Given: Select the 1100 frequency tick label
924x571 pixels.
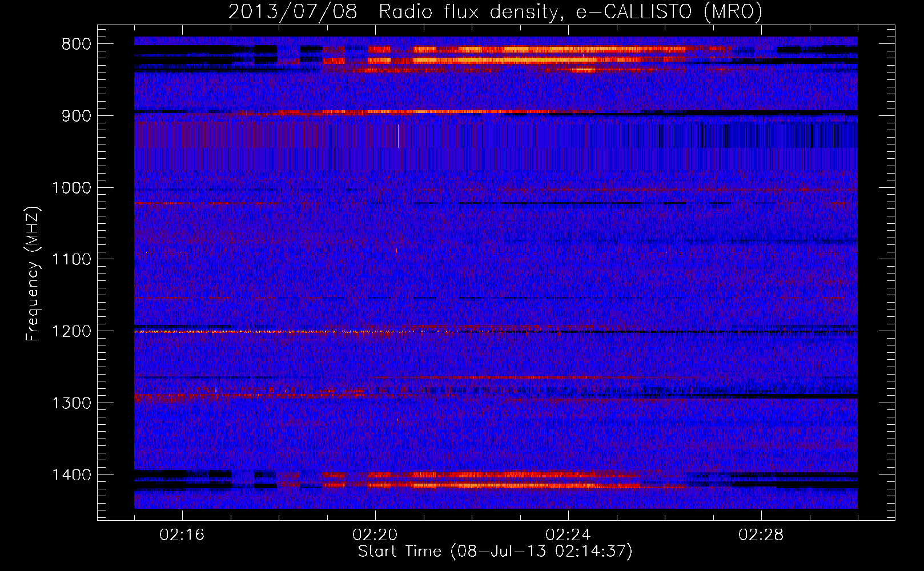Looking at the screenshot, I should [71, 260].
